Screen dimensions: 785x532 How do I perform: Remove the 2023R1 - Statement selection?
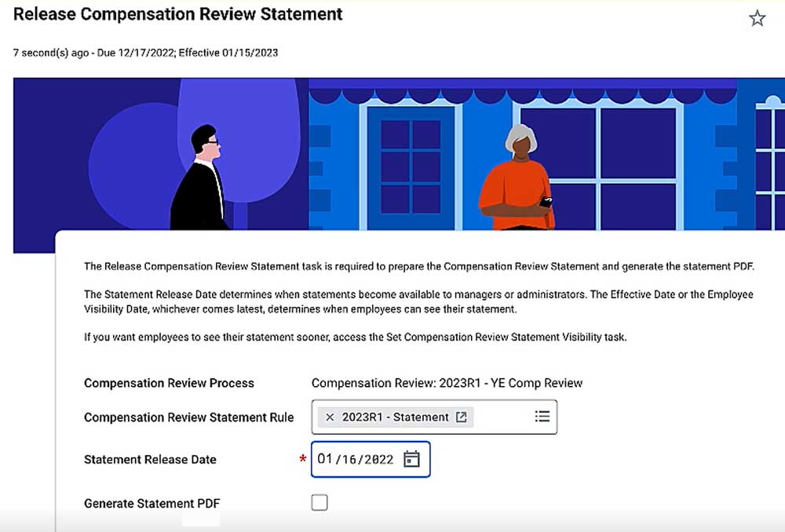click(330, 417)
